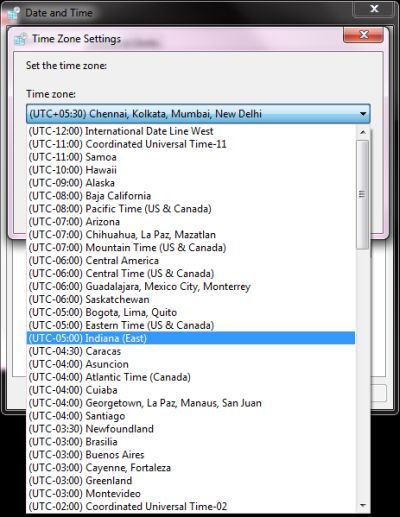Screen dimensions: 400x517
Task: Select Bogota, Lima, Quito entry
Action: pyautogui.click(x=191, y=312)
